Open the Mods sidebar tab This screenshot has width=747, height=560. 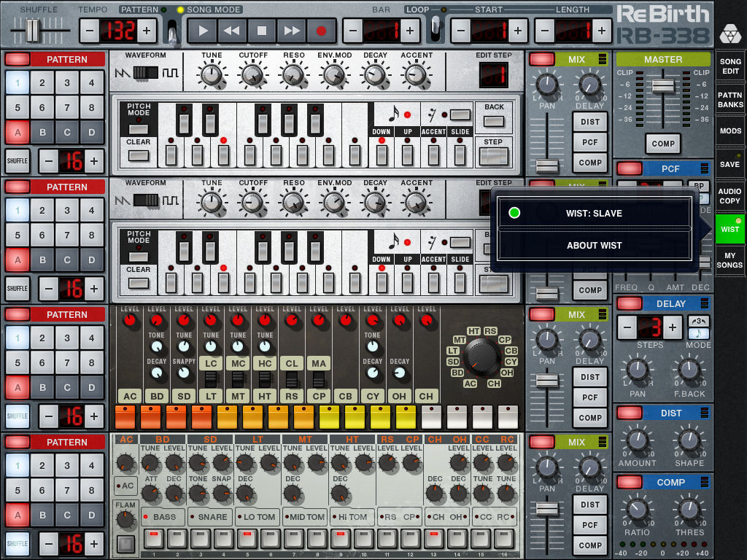729,131
